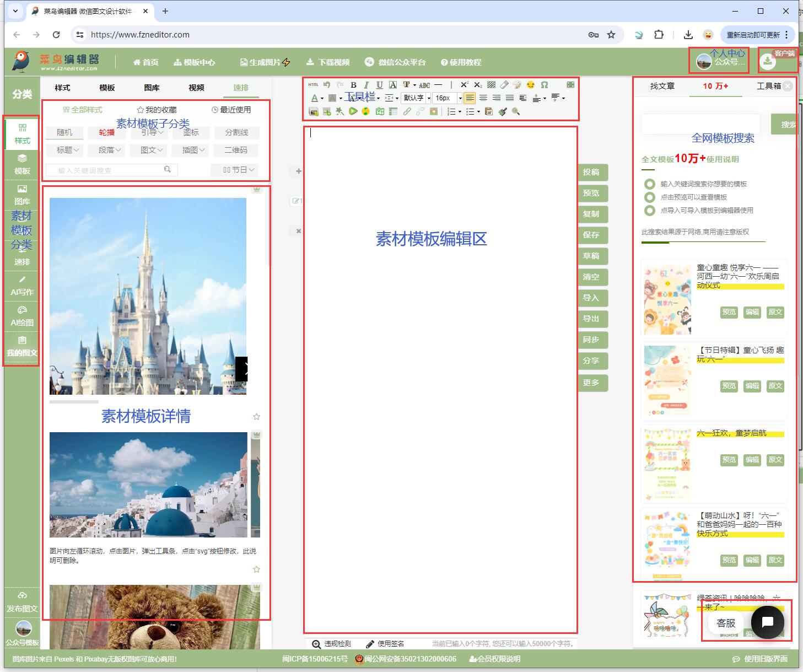Apply strikethrough ABC formatting

[424, 85]
